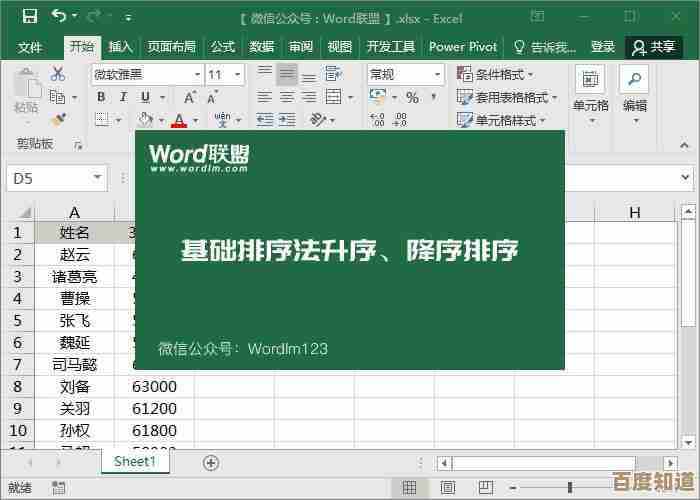Click Align Right icon
This screenshot has width=700, height=500.
click(x=309, y=97)
